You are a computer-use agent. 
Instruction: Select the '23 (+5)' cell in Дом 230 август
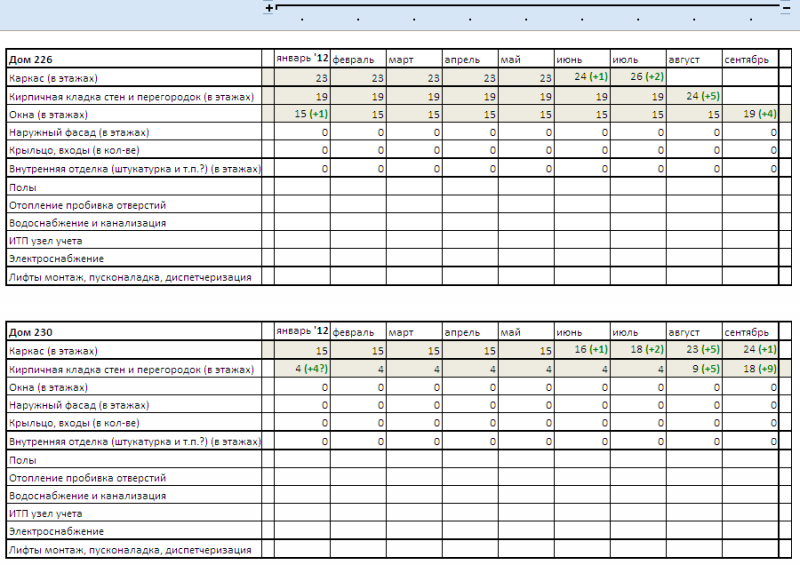[x=694, y=351]
